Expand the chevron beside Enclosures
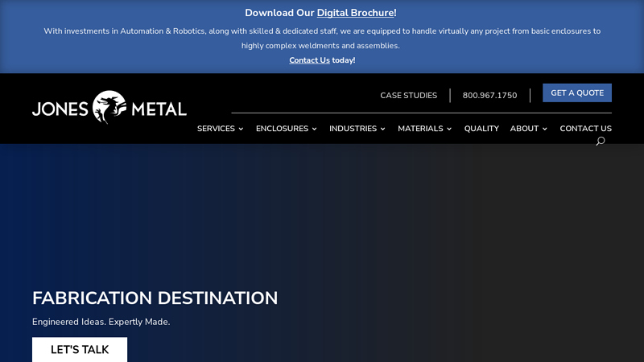The width and height of the screenshot is (644, 362). tap(314, 129)
